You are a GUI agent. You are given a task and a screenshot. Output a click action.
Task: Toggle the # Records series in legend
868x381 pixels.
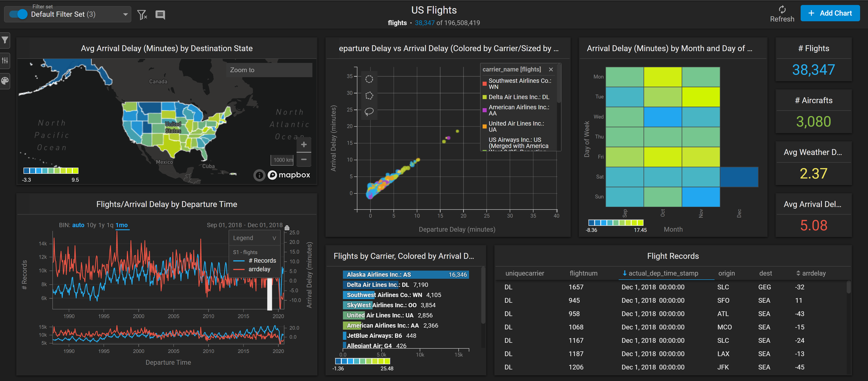(x=255, y=261)
